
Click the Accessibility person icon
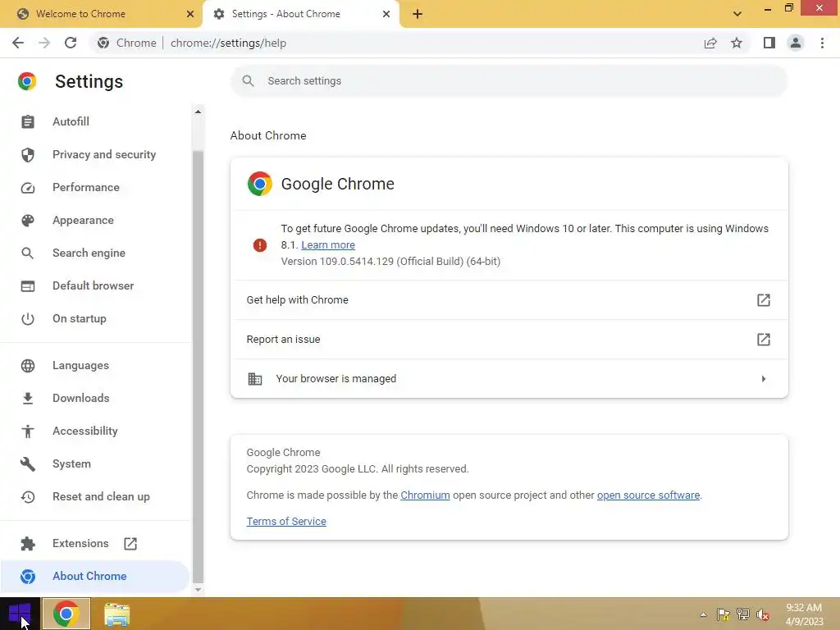click(28, 431)
